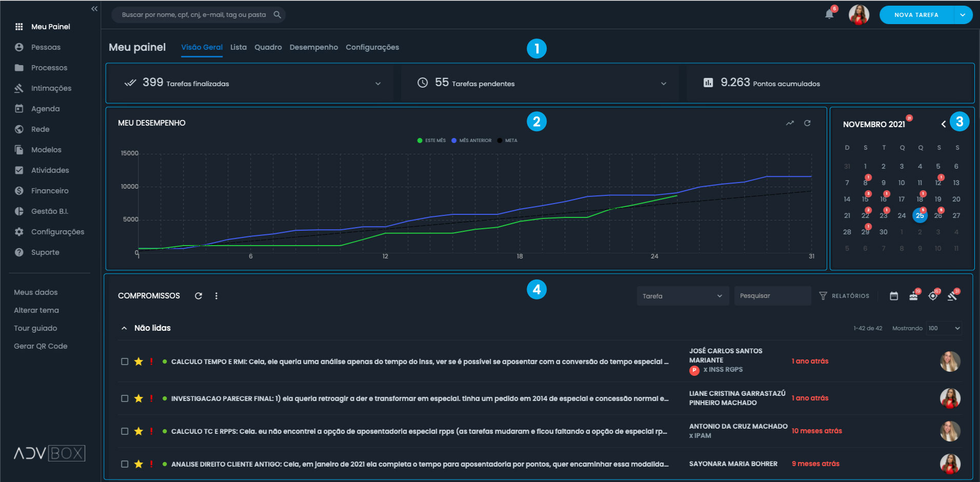Open the Intimações section in the sidebar
The image size is (980, 482).
click(x=51, y=88)
